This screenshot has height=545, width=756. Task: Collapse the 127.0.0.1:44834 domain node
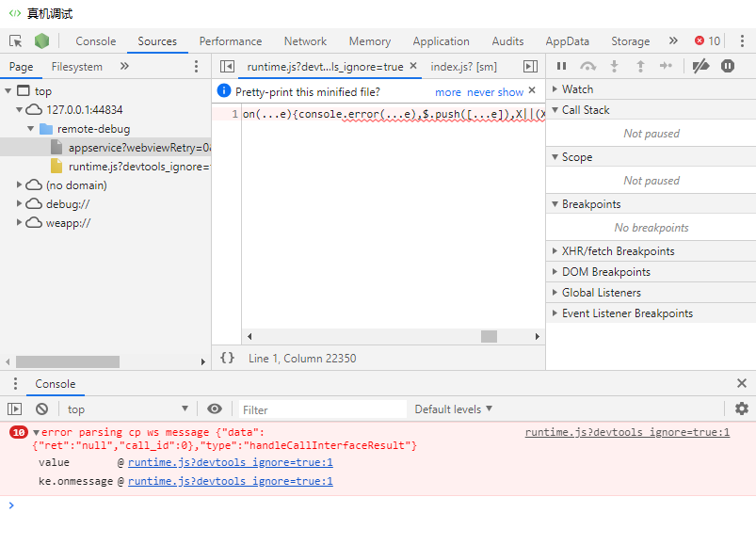coord(19,110)
